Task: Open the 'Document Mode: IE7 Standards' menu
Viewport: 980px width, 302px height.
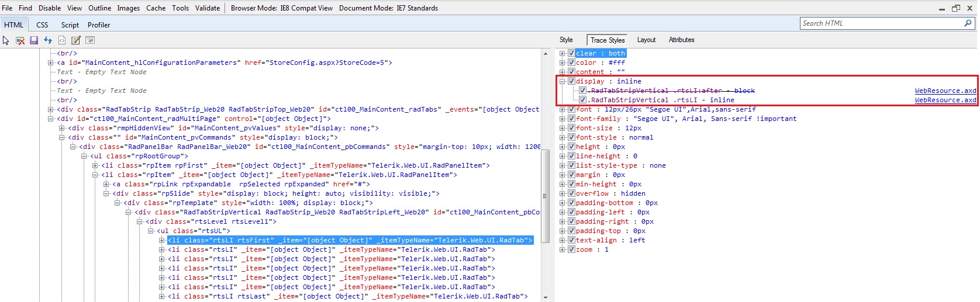Action: [388, 8]
